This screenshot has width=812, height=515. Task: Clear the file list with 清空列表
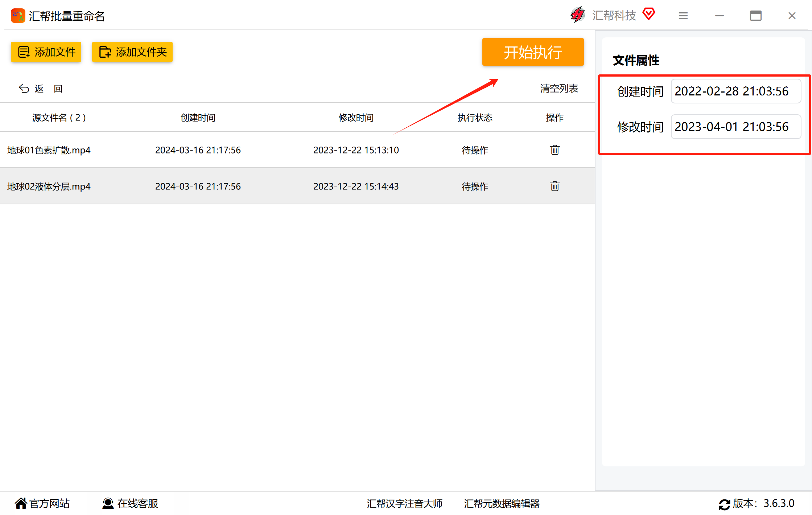pyautogui.click(x=559, y=89)
